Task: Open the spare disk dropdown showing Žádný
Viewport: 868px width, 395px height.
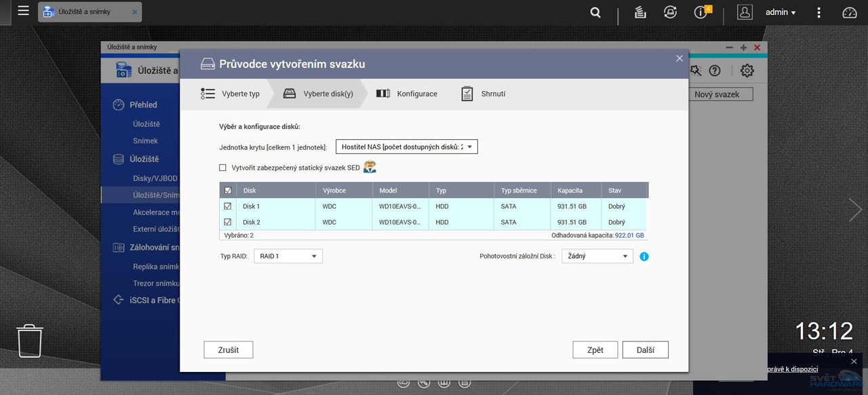Action: pos(597,256)
